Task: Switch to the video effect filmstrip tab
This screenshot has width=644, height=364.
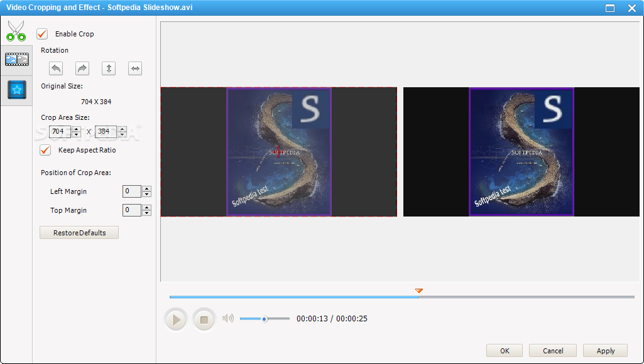Action: [x=16, y=60]
